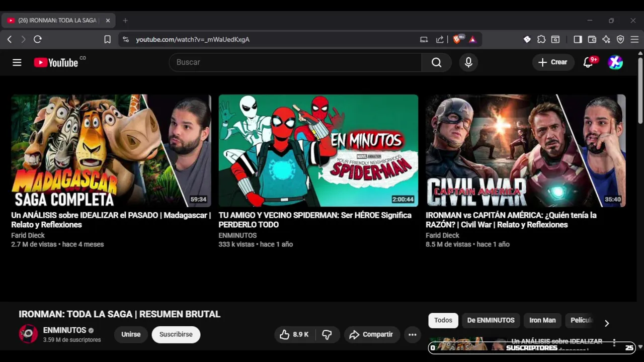This screenshot has height=362, width=644.
Task: Click 'IRONMAN: TODA LA SAGA | RESUMEN BRUTAL' title
Action: [x=120, y=314]
